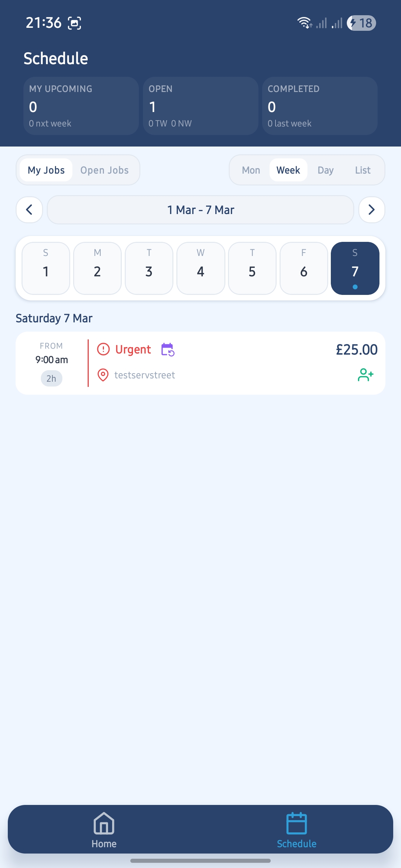Tap the assign user icon on job card
The image size is (401, 868).
point(365,375)
